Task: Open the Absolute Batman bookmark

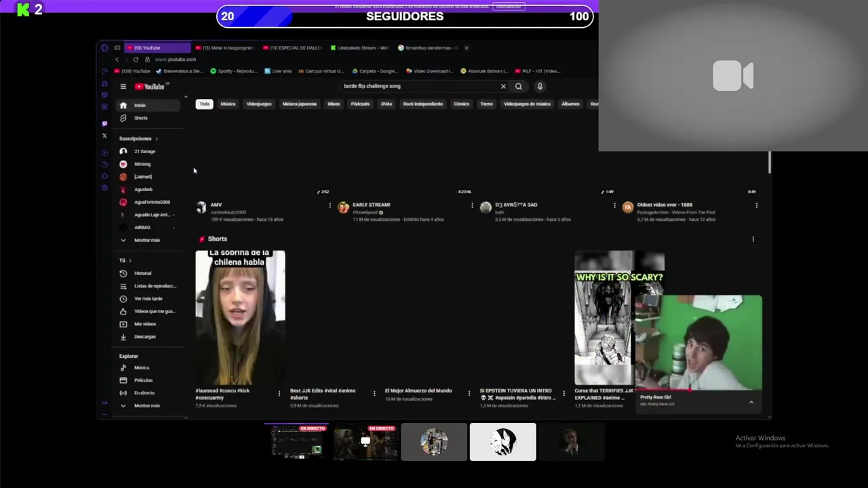Action: [x=484, y=71]
